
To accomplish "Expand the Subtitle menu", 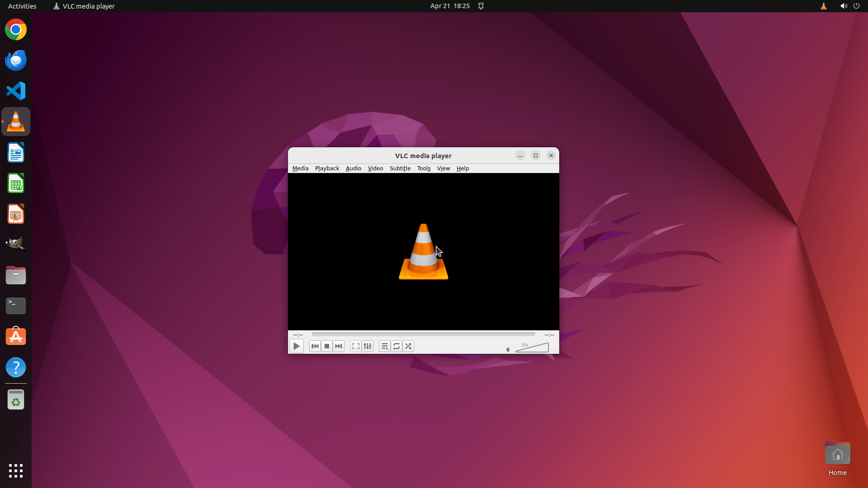I will tap(400, 168).
